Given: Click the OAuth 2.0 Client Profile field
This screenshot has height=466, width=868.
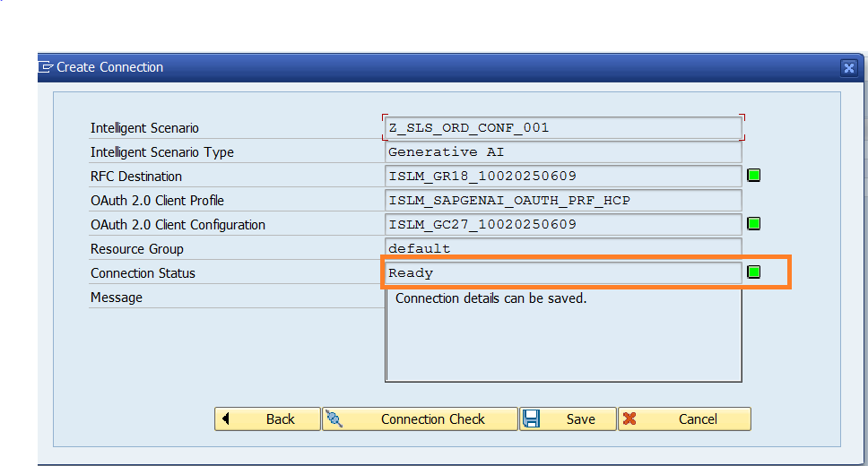Looking at the screenshot, I should [563, 200].
